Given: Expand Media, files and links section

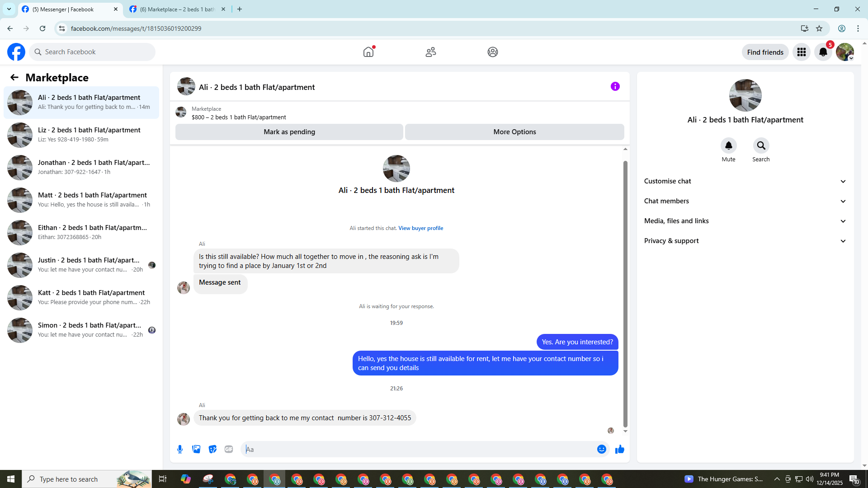Looking at the screenshot, I should tap(745, 221).
